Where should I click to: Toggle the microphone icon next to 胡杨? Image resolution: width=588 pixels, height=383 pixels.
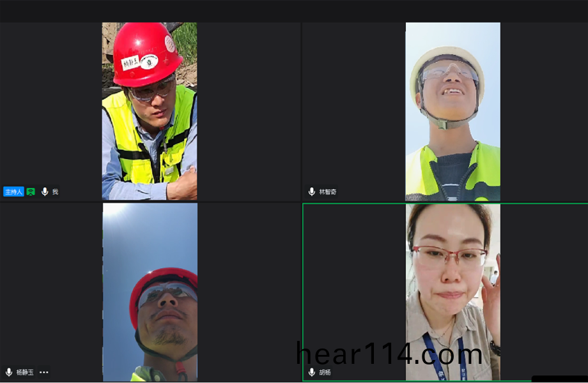[x=312, y=372]
